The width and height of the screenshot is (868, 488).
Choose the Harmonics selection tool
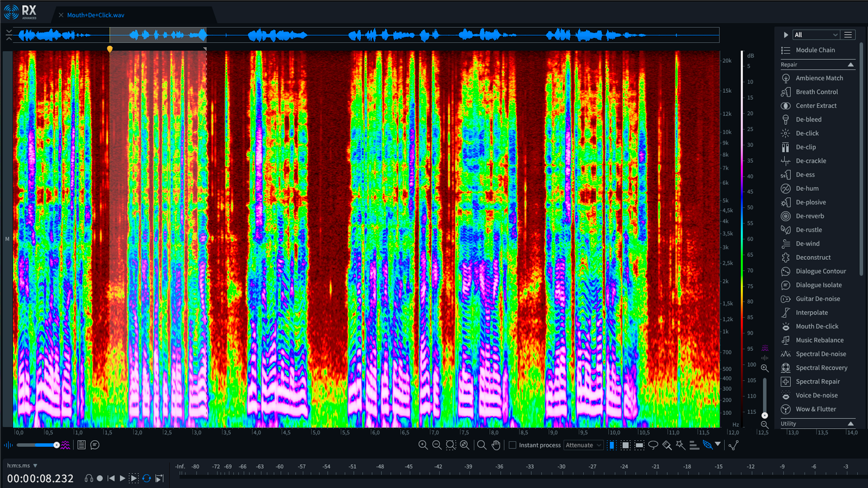(694, 445)
